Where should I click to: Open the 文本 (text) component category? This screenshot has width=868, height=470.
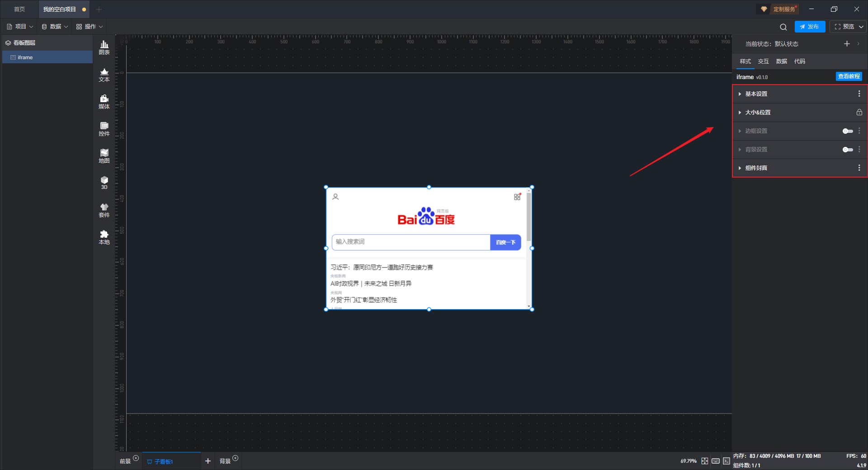pos(104,75)
